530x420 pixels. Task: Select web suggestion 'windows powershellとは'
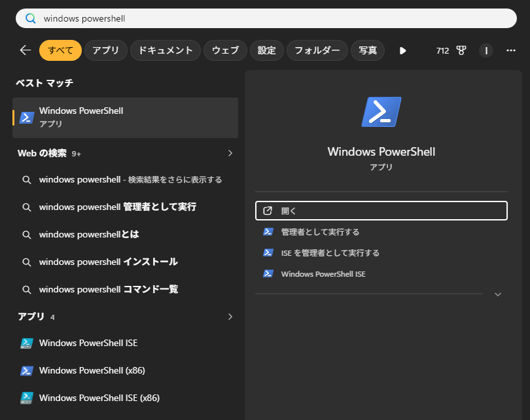[x=126, y=234]
